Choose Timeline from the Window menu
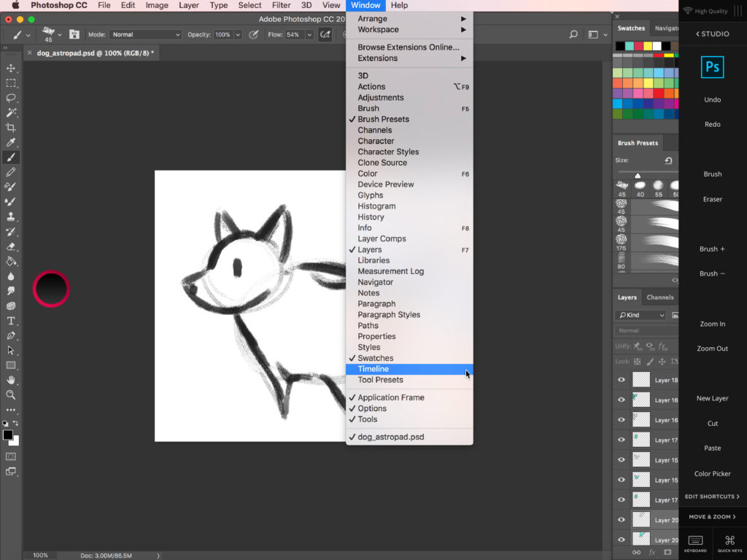Viewport: 747px width, 560px height. tap(409, 369)
